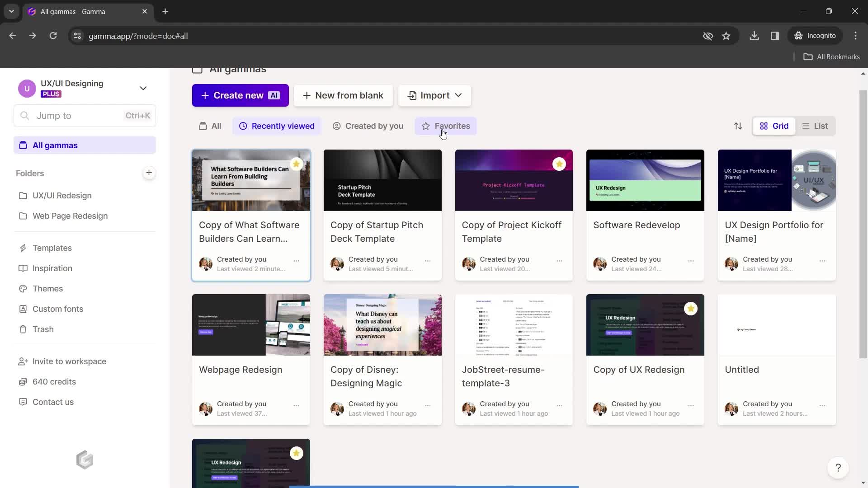Open Webpage Redesign thumbnail

pyautogui.click(x=251, y=325)
